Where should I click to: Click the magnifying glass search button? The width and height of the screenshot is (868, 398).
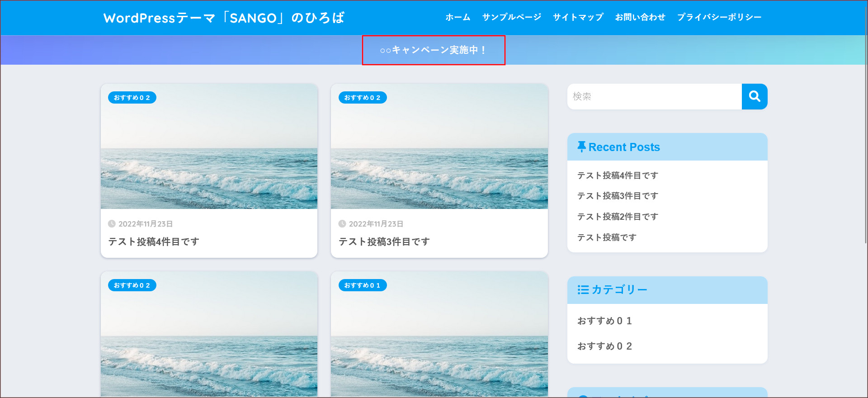(754, 96)
